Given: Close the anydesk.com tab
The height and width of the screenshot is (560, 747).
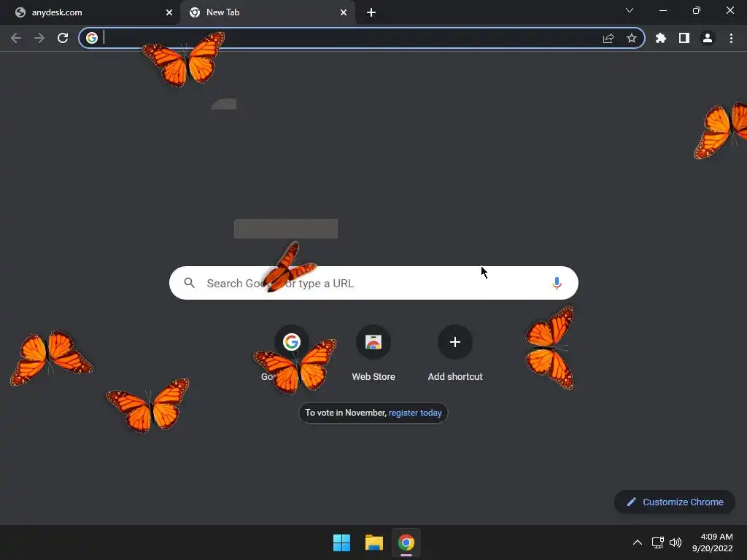Looking at the screenshot, I should click(x=169, y=12).
